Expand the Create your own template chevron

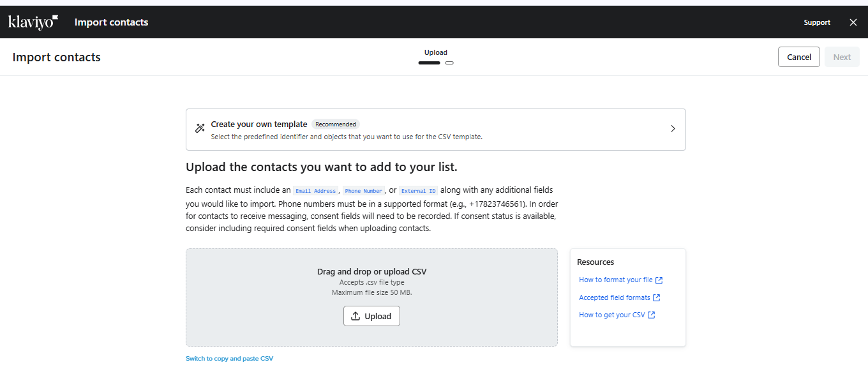[673, 128]
